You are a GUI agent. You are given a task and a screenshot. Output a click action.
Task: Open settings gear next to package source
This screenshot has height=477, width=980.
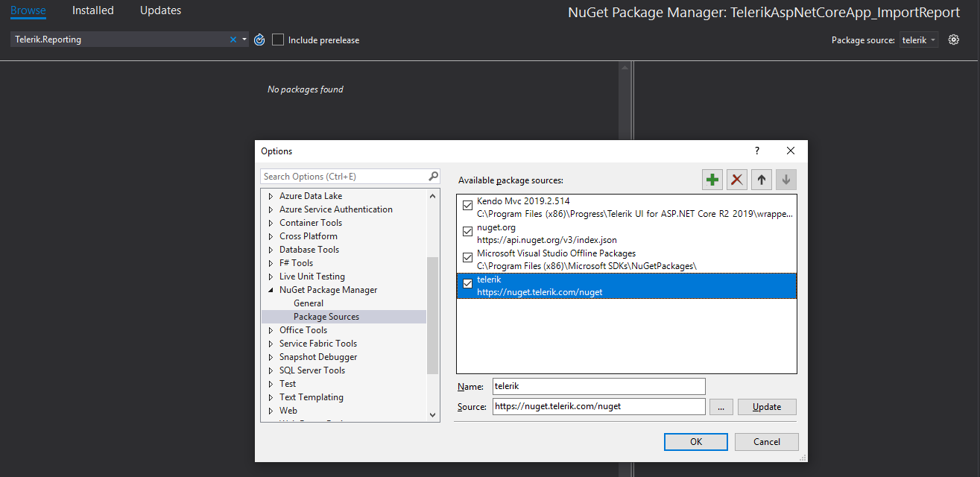click(953, 40)
